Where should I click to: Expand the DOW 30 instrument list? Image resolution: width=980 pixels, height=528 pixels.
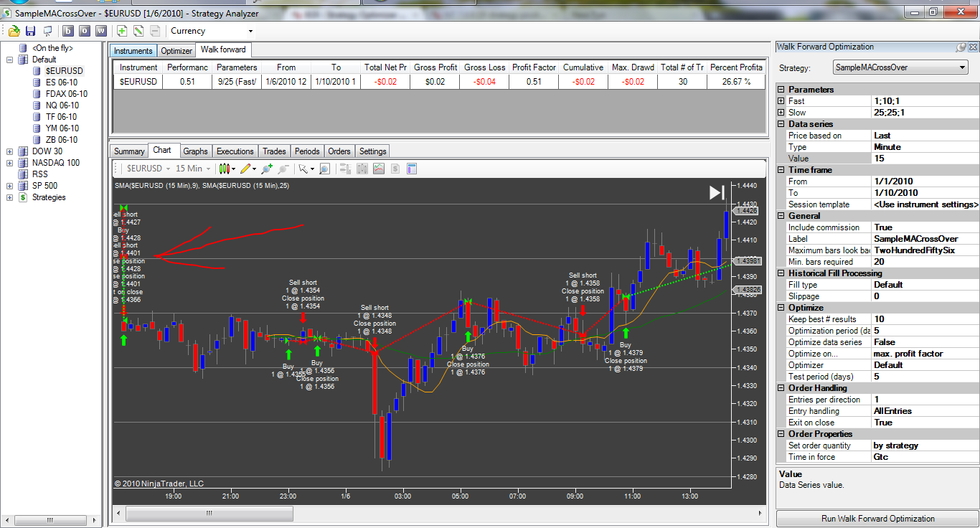click(10, 151)
